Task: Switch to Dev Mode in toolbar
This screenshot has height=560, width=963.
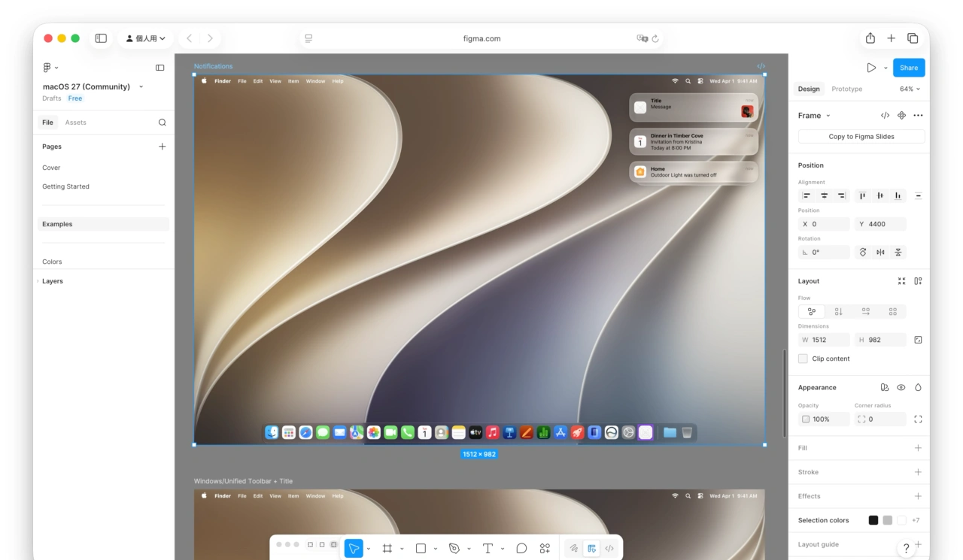Action: pyautogui.click(x=609, y=549)
